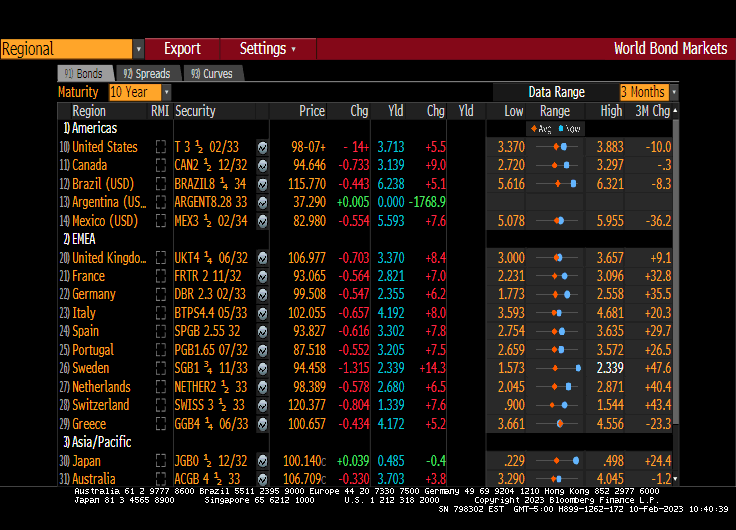736x530 pixels.
Task: Open chart icon for Greece GGB4
Action: tap(262, 424)
